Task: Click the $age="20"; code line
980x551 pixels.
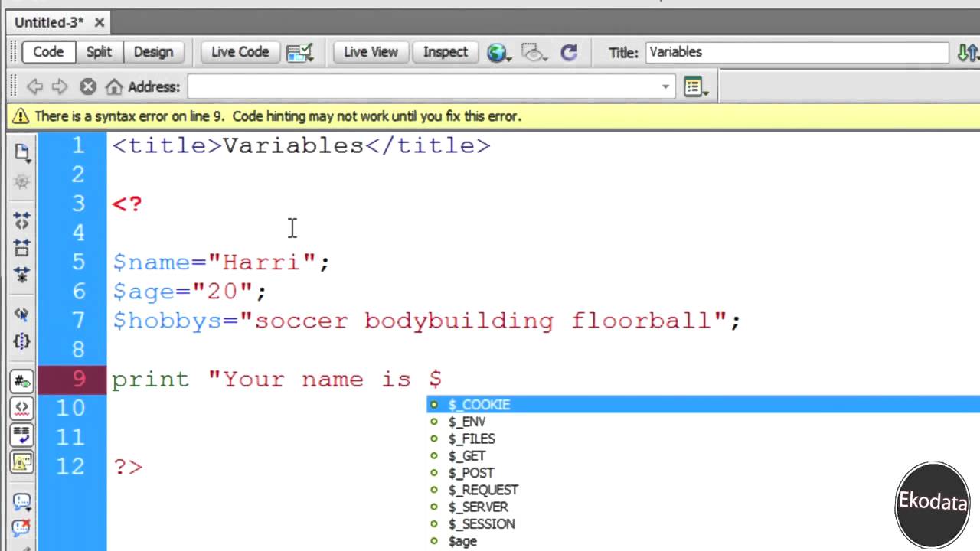Action: pyautogui.click(x=189, y=292)
